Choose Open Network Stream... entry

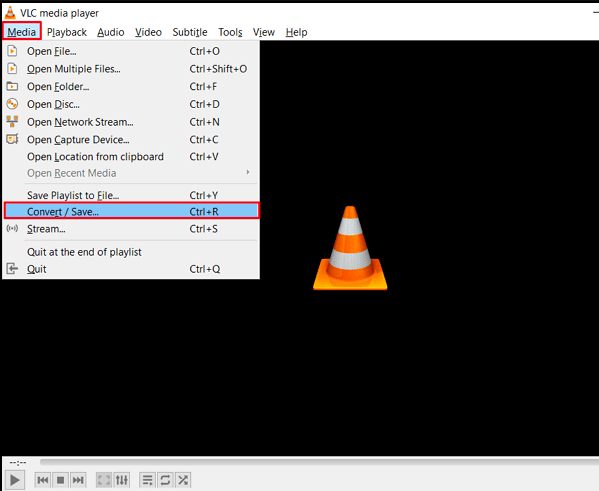pos(131,122)
